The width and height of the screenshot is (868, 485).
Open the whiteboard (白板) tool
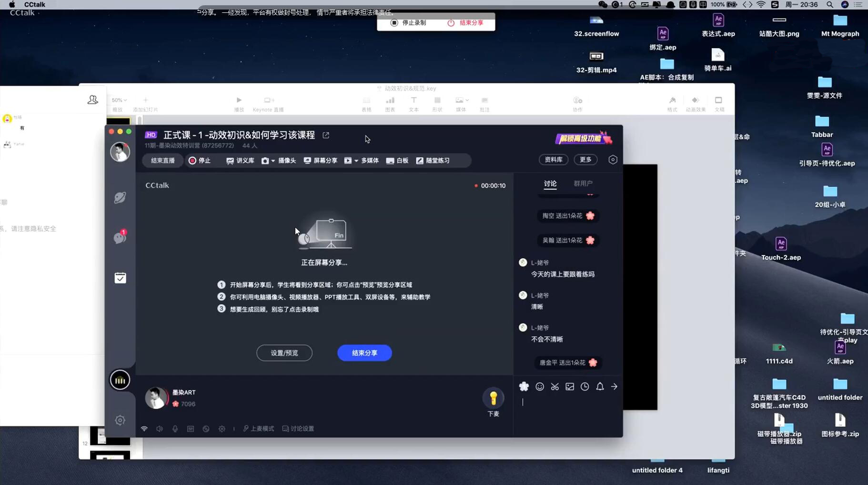pyautogui.click(x=397, y=161)
